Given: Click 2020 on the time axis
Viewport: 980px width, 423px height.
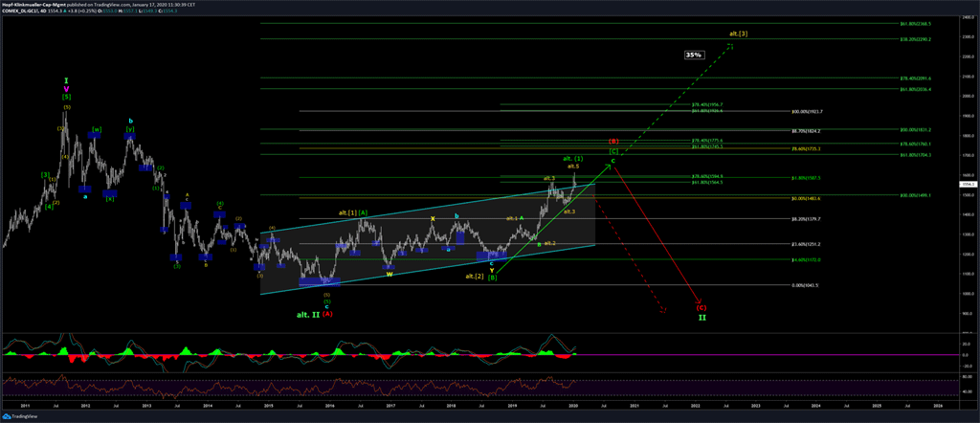Looking at the screenshot, I should [573, 405].
